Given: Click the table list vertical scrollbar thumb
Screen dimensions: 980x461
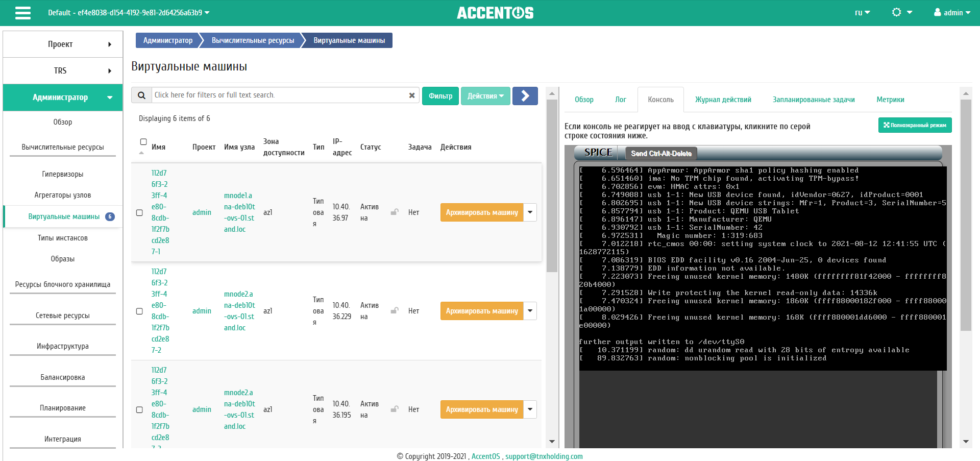Looking at the screenshot, I should [552, 186].
